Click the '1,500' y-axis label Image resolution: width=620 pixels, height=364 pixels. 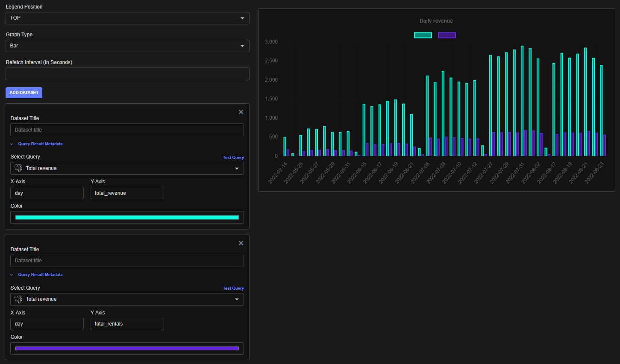(271, 99)
